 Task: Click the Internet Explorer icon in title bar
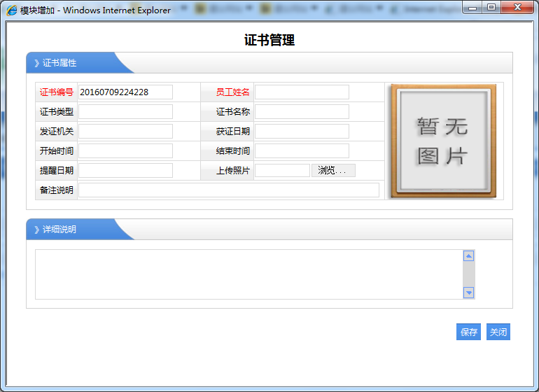[x=12, y=10]
